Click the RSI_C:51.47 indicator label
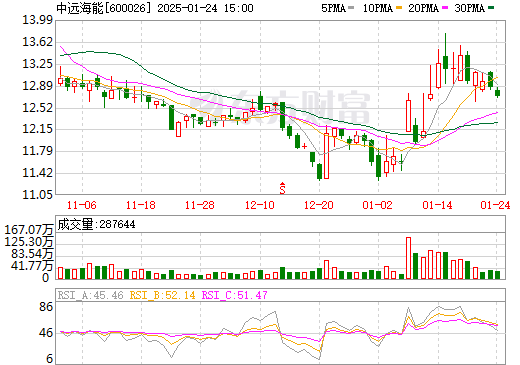520x365 pixels. click(235, 295)
